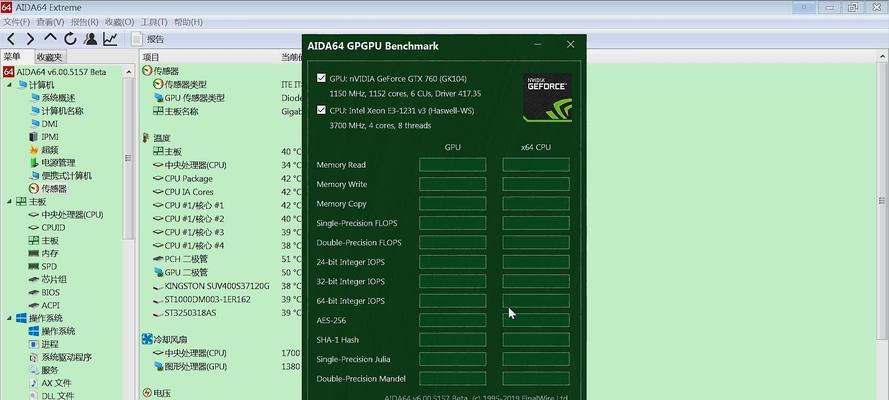This screenshot has height=400, width=889.
Task: Click the graph chart toolbar icon
Action: (110, 39)
